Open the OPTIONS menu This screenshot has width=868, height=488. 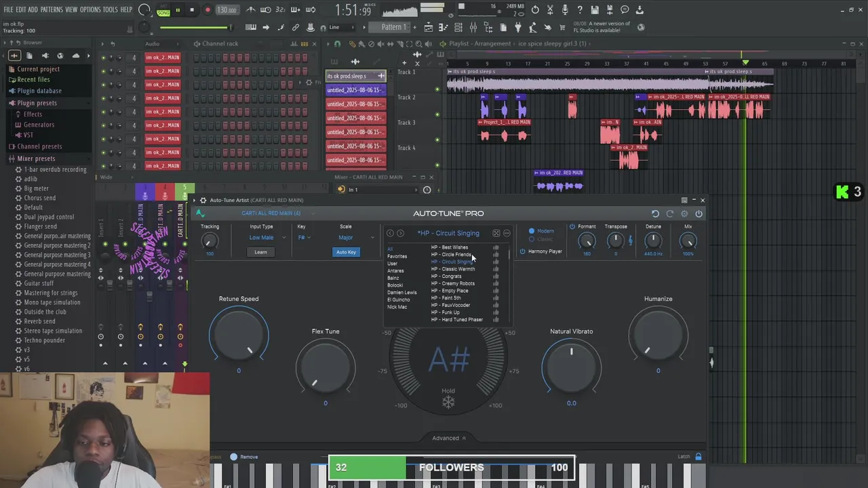(90, 9)
